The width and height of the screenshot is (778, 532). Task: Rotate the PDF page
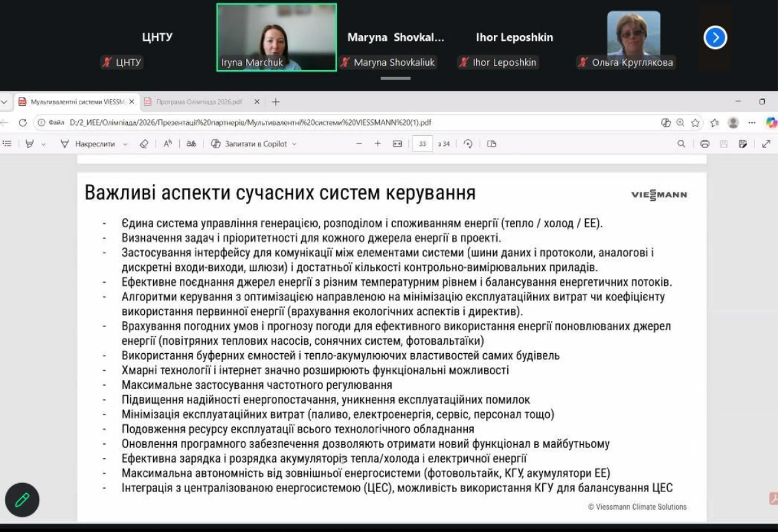click(x=468, y=144)
